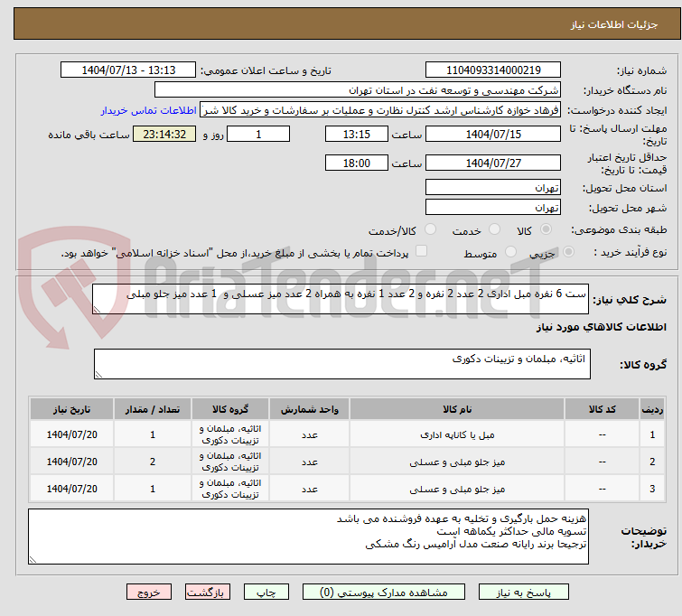
Task: Toggle the اسناد خزانه اسلامی payment checkbox
Action: click(422, 253)
